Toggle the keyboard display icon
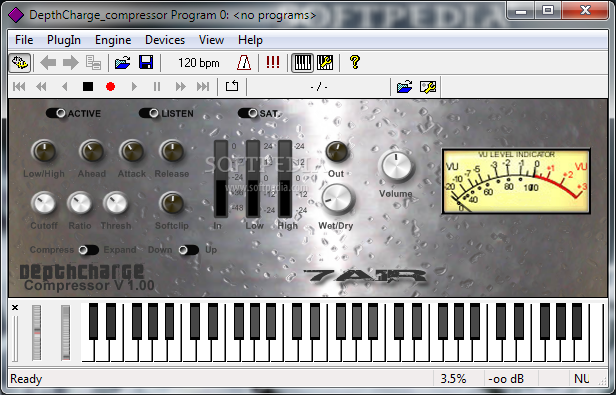The height and width of the screenshot is (395, 616). pos(302,63)
